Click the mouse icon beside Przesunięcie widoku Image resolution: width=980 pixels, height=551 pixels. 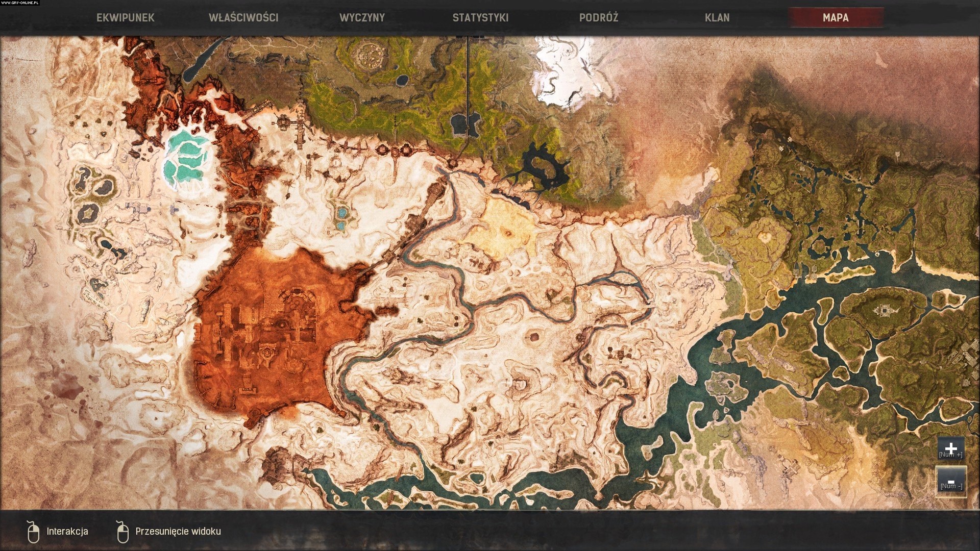[122, 532]
